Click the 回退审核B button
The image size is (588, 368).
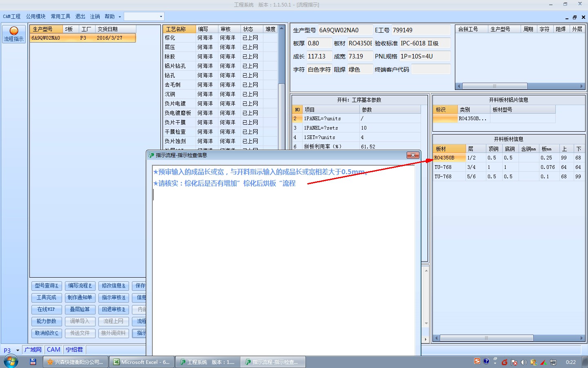[x=114, y=310]
